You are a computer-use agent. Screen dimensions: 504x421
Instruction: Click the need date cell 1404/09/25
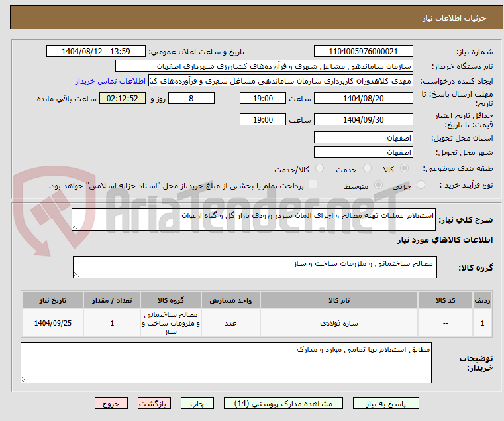53,323
